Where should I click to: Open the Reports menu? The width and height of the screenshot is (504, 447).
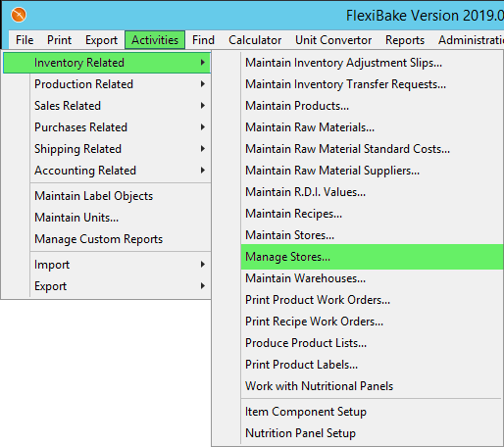coord(405,40)
